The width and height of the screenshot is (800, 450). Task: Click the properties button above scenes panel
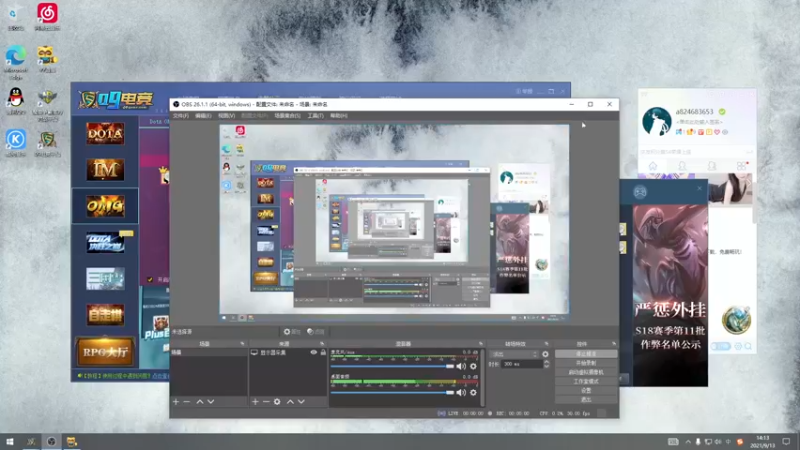(x=292, y=332)
